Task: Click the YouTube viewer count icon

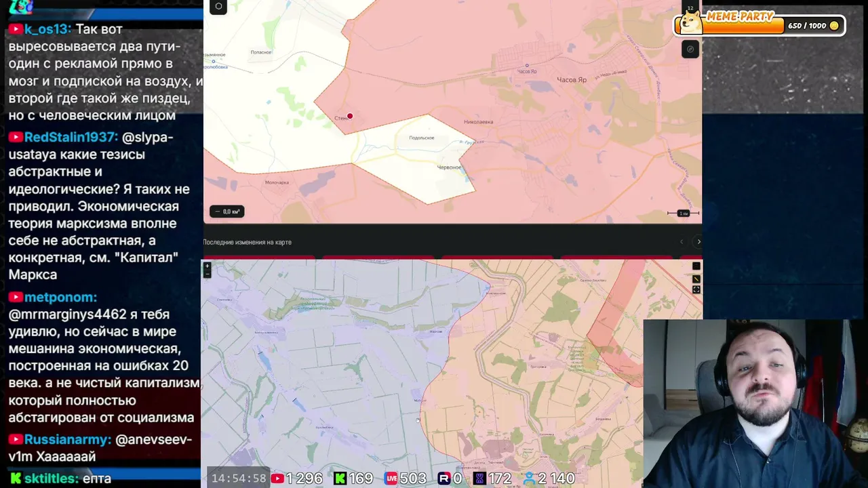Action: [x=277, y=479]
